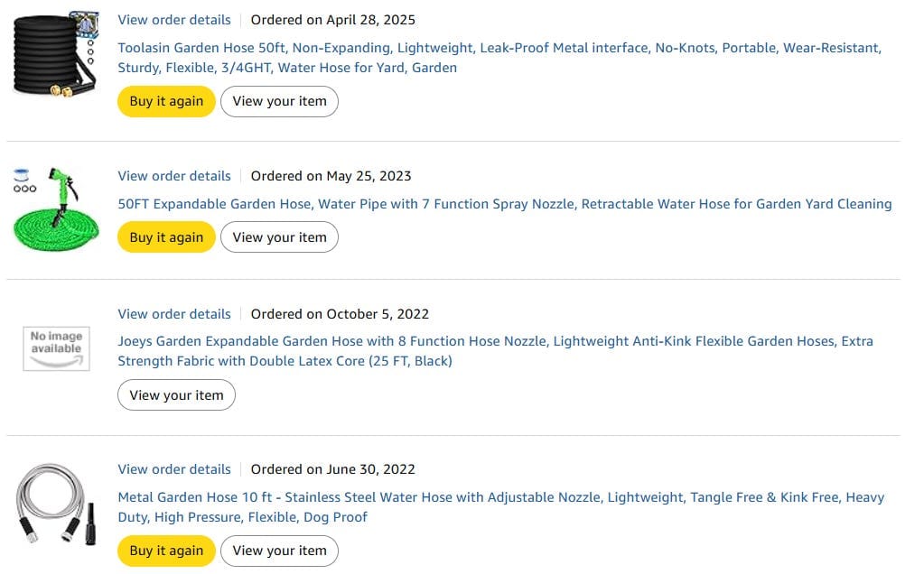
Task: View order details for June 30, 2022 order
Action: coord(174,470)
